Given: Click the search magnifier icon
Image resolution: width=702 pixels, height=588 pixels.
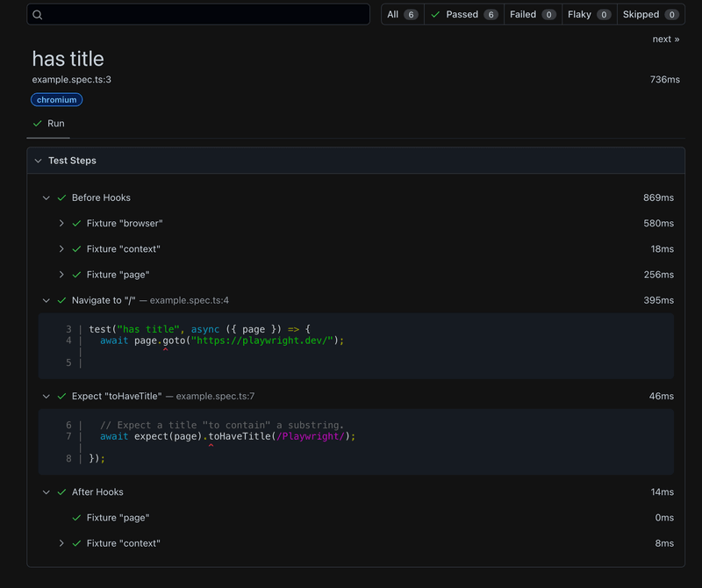Looking at the screenshot, I should click(38, 15).
